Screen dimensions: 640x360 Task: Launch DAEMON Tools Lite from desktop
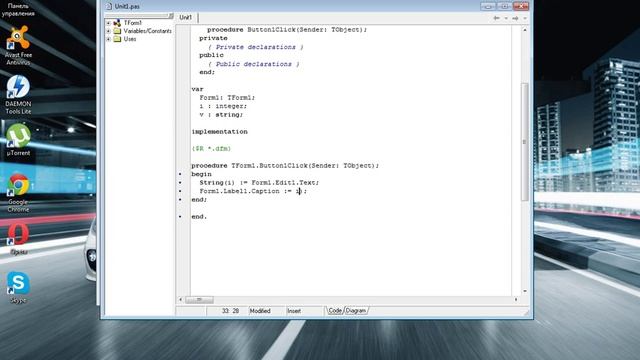(18, 94)
